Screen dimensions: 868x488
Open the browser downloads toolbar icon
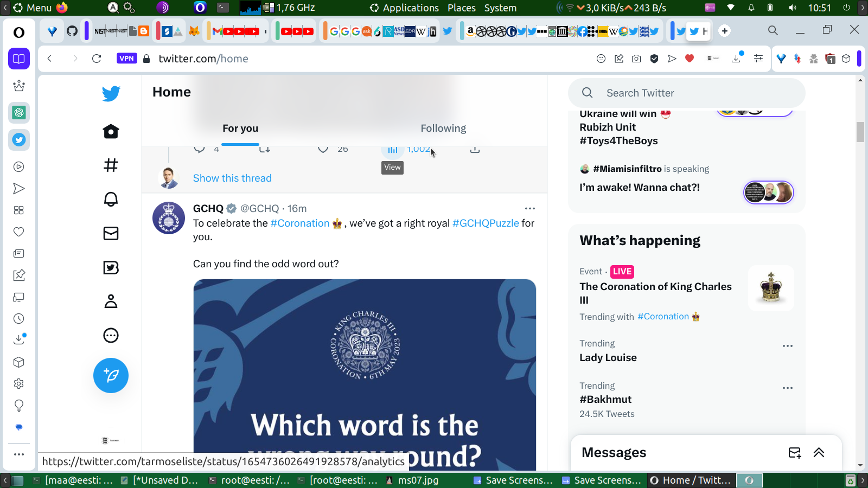(x=737, y=58)
